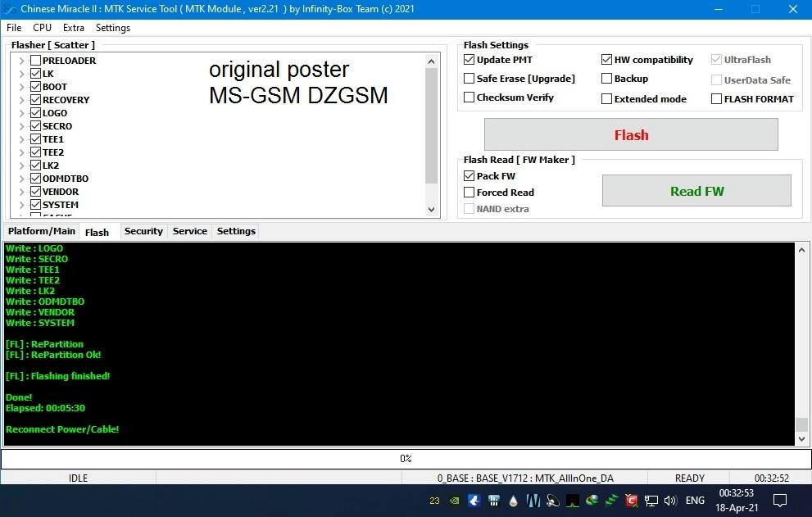Image resolution: width=812 pixels, height=517 pixels.
Task: Open the taskbar clock and date
Action: pos(737,501)
